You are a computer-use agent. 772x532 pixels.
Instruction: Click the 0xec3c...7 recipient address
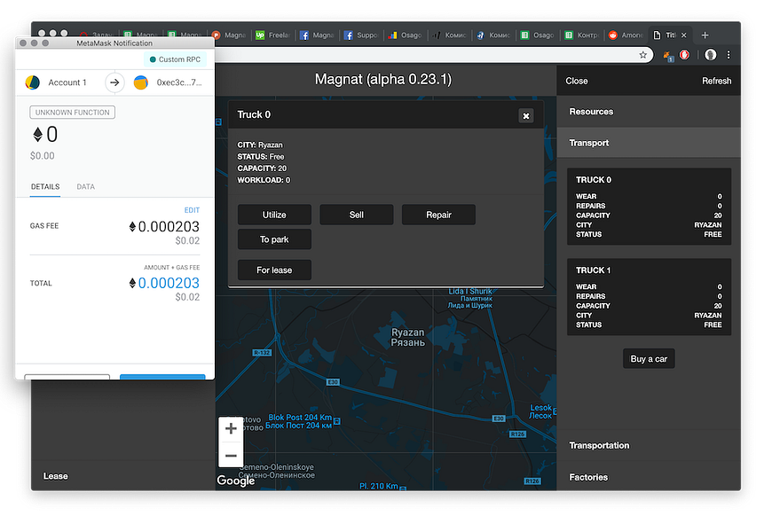179,82
